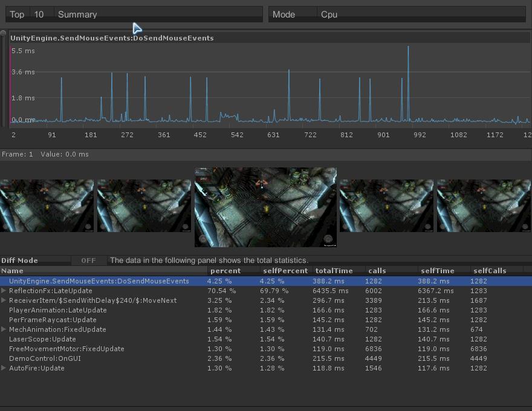Select the large center game screenshot thumbnail
Screen dimensions: 532x411
click(x=265, y=207)
